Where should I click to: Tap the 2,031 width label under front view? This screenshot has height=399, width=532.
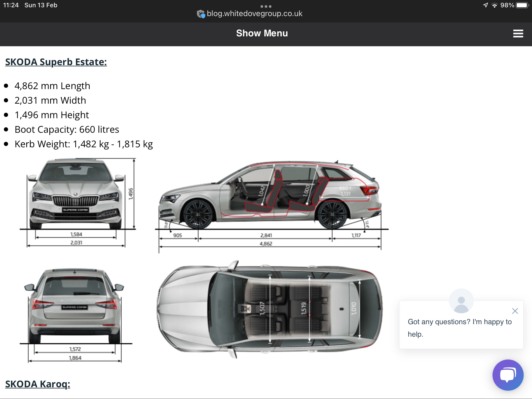coord(76,243)
